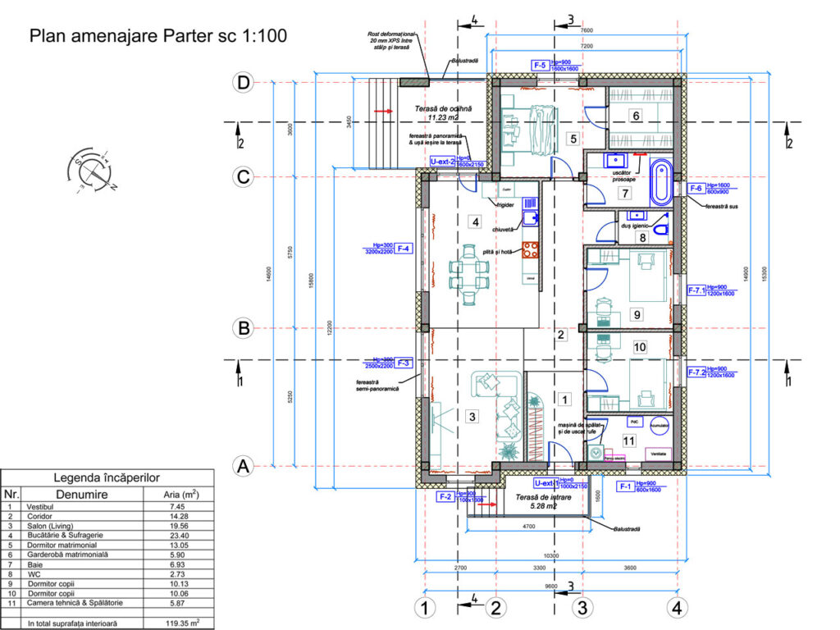Click the fereastră sus annotation
Viewport: 840px width, 630px height.
tap(721, 206)
